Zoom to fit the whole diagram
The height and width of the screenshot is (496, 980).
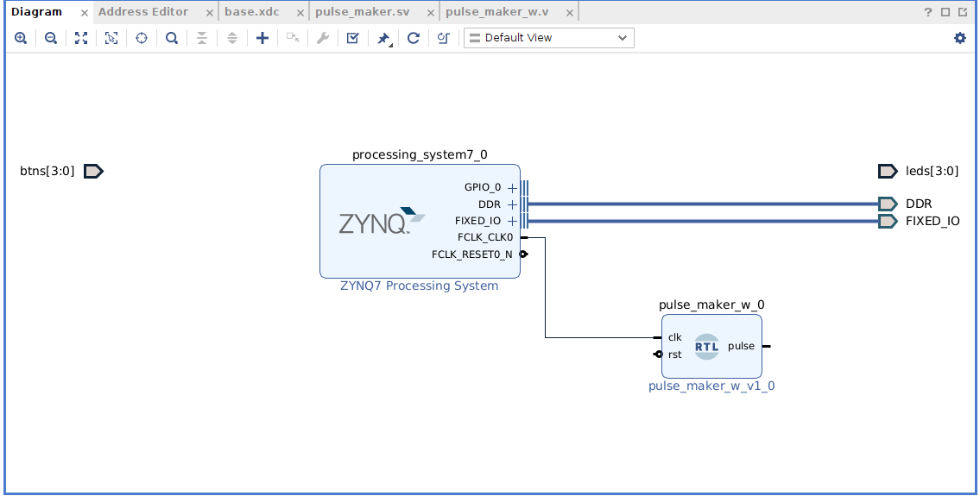click(81, 38)
